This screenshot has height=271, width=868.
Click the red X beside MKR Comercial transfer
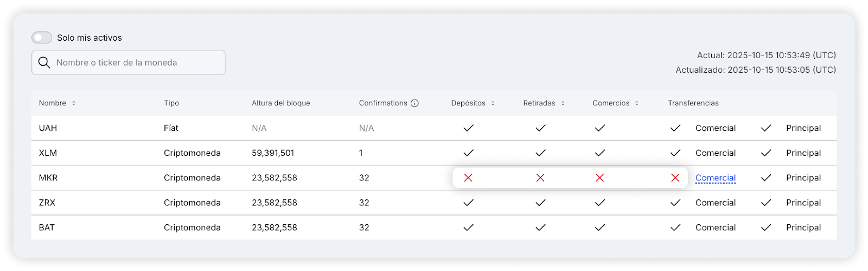pos(675,178)
